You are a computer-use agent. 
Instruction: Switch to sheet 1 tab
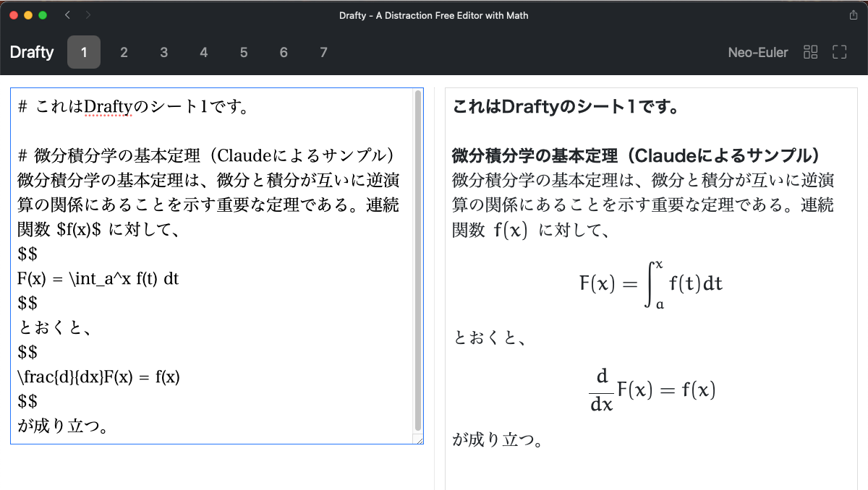[x=84, y=52]
